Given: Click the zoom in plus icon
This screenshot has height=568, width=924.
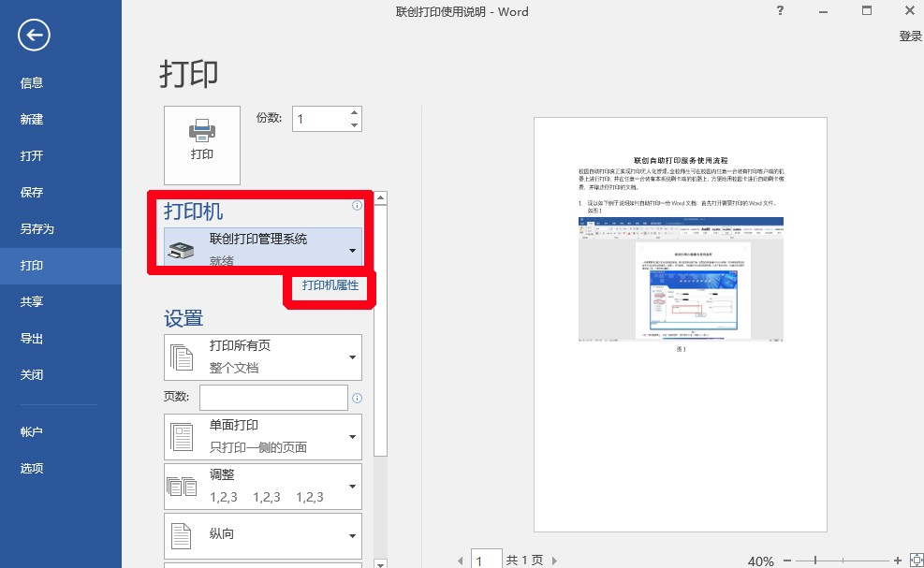Looking at the screenshot, I should (x=898, y=561).
